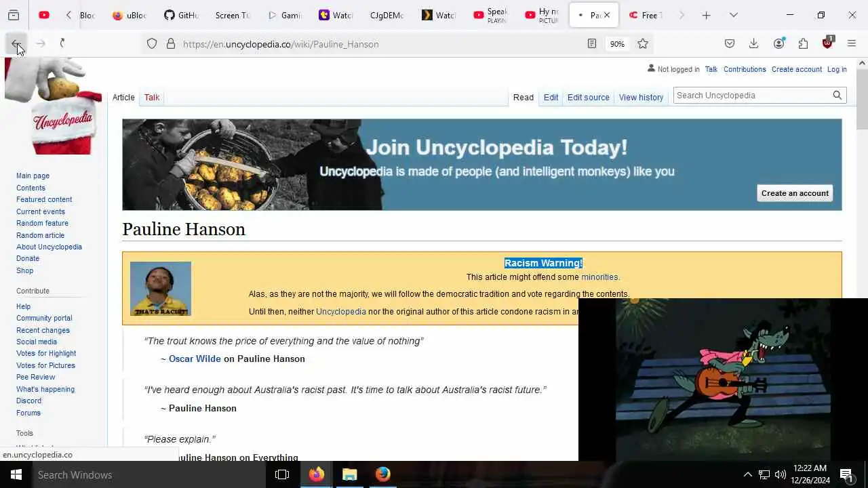Image resolution: width=868 pixels, height=488 pixels.
Task: Close the current Pauline Hanson tab
Action: click(x=607, y=15)
